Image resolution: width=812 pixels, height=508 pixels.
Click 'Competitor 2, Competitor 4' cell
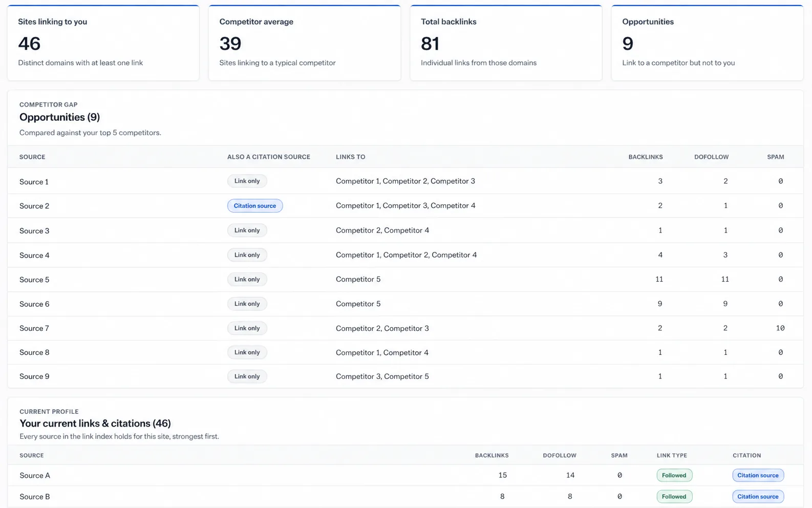(x=382, y=230)
